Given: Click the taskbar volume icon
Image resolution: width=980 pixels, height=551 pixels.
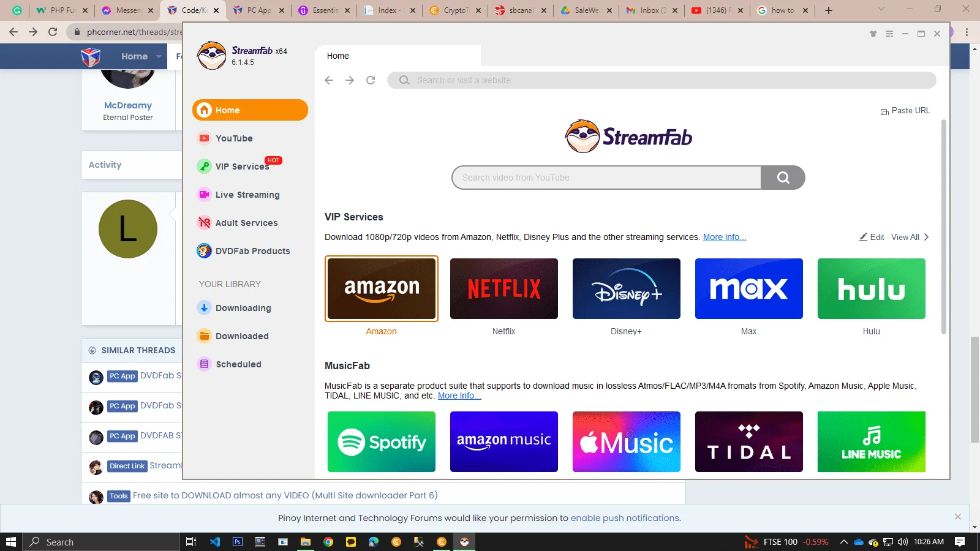Looking at the screenshot, I should (x=902, y=542).
